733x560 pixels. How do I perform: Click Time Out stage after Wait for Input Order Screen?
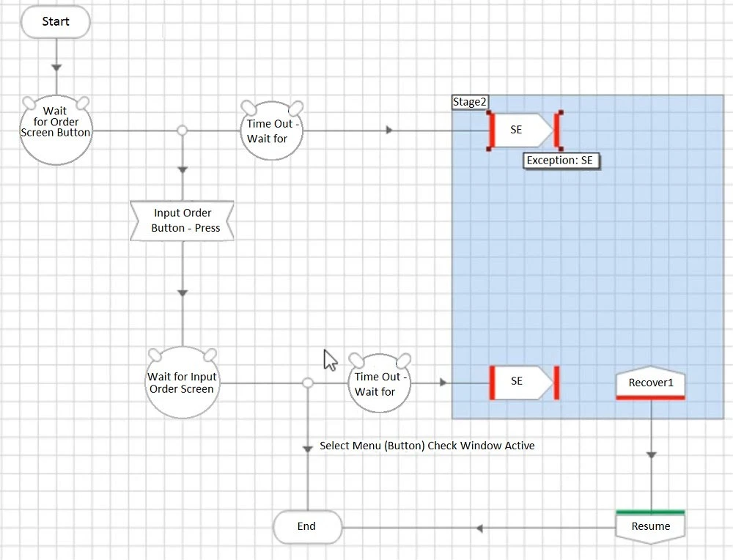pyautogui.click(x=379, y=383)
